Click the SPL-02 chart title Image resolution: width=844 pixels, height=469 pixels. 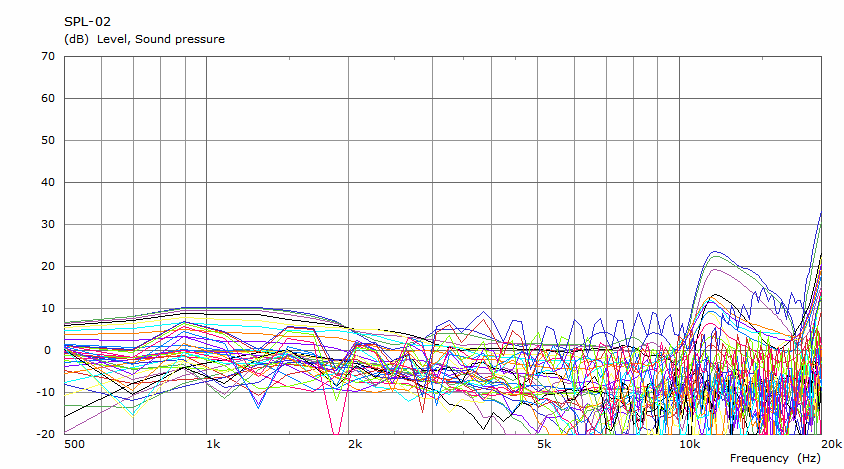tap(87, 22)
